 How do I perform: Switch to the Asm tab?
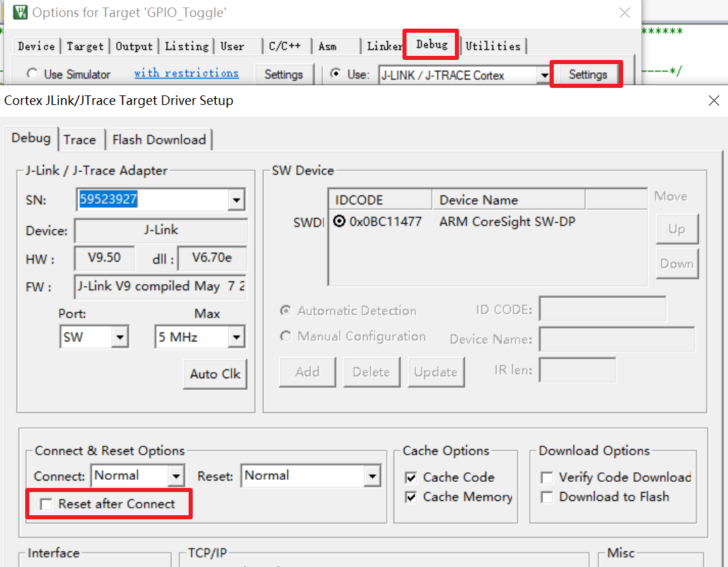[328, 46]
